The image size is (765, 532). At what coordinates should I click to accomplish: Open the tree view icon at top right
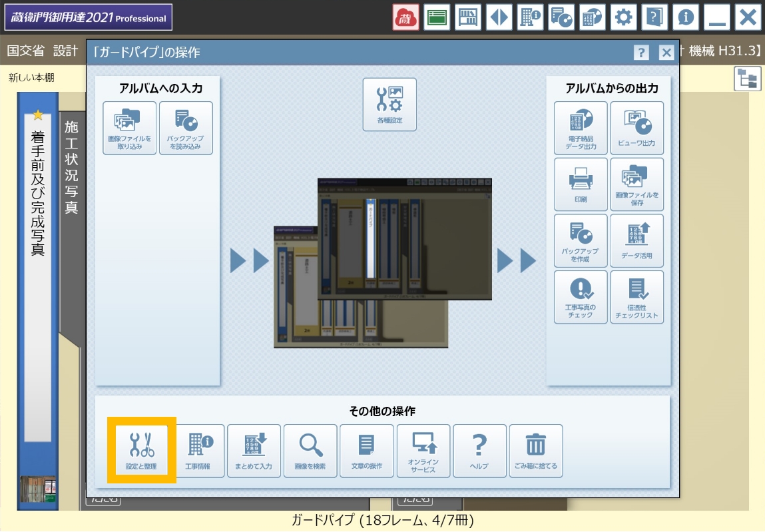(x=748, y=79)
